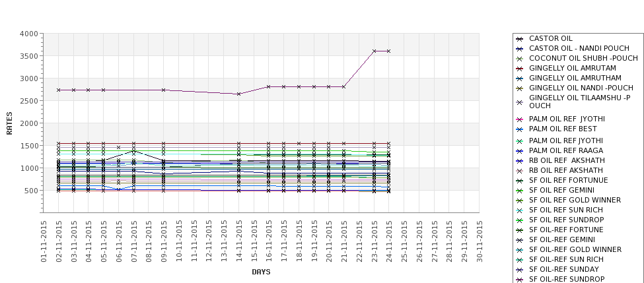Click the CASTOR OIL legend label

coord(550,38)
